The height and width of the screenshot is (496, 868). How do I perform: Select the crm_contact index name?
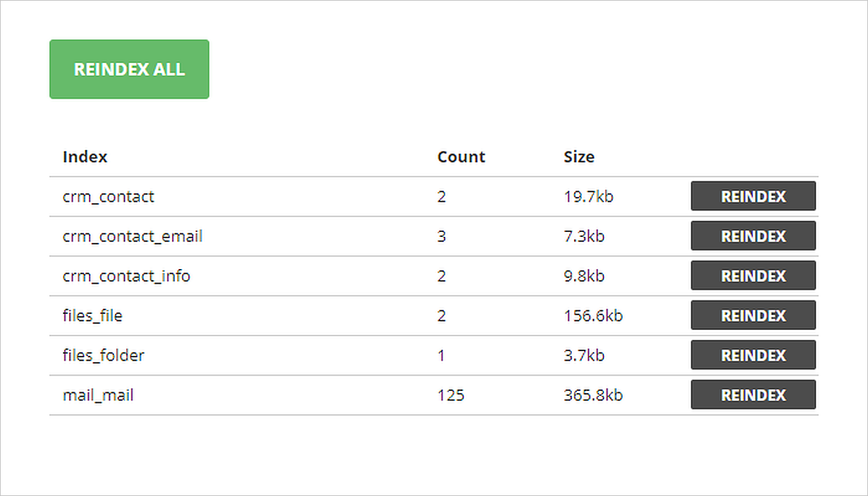coord(108,197)
